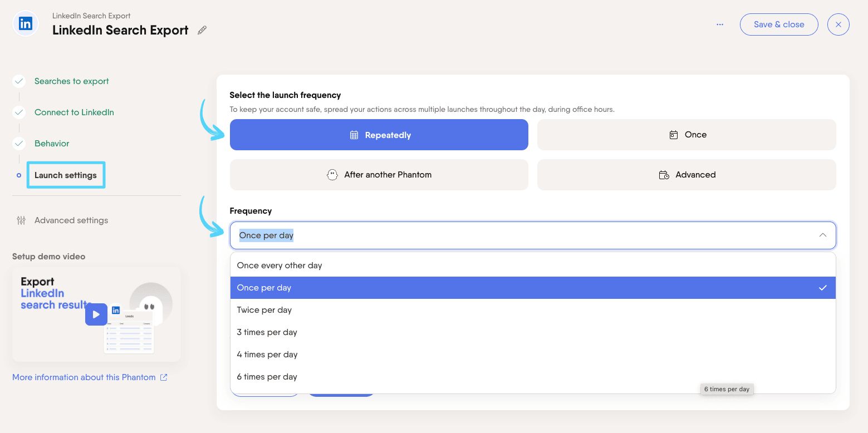Click the ghost icon in After another Phantom
This screenshot has width=868, height=433.
click(332, 175)
